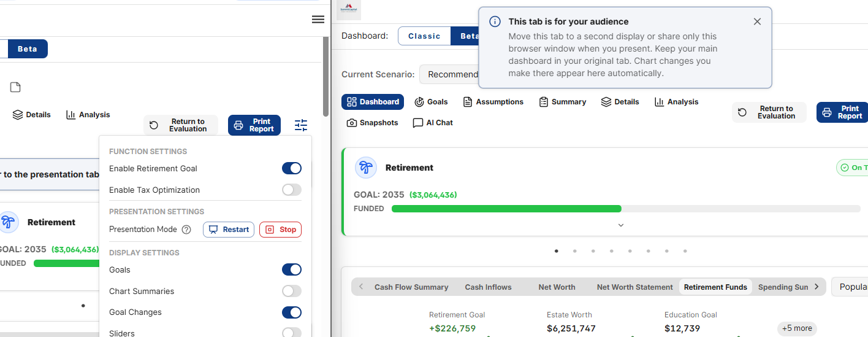The width and height of the screenshot is (868, 337).
Task: Click the Restart presentation button
Action: click(x=229, y=230)
